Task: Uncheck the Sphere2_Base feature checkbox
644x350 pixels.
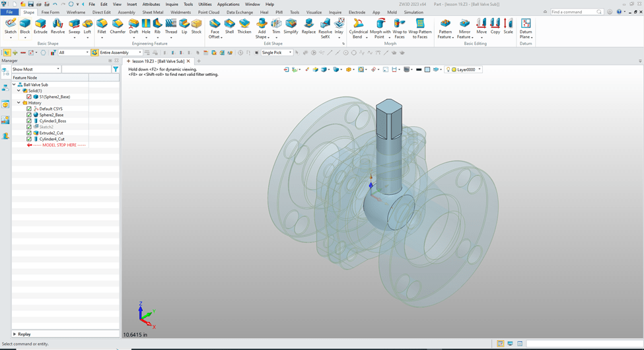Action: pyautogui.click(x=29, y=115)
